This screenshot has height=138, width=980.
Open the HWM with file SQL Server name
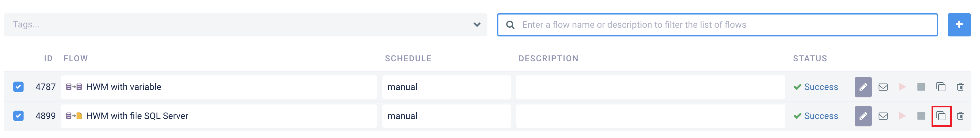tap(137, 115)
